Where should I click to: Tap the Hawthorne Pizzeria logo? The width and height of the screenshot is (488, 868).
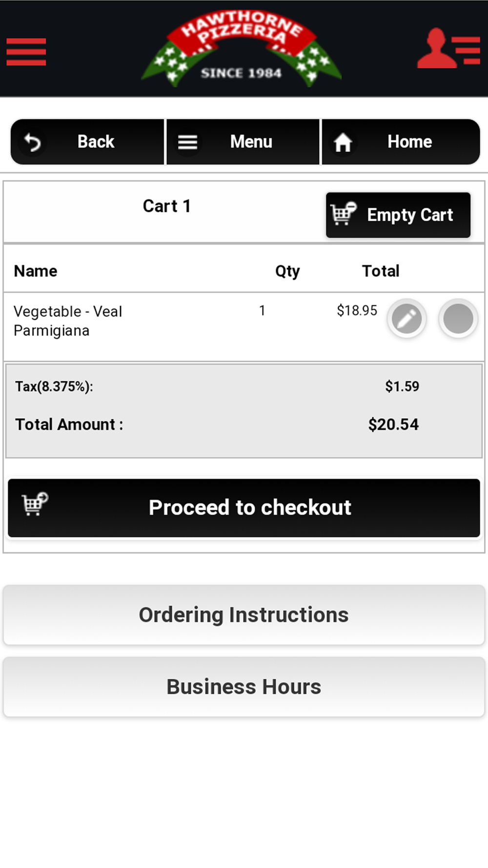click(241, 49)
